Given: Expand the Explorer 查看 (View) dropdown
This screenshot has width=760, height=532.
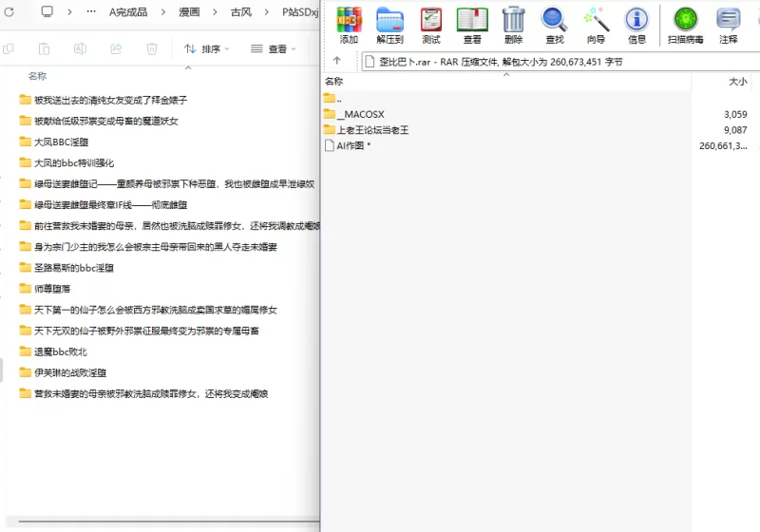Looking at the screenshot, I should (273, 48).
